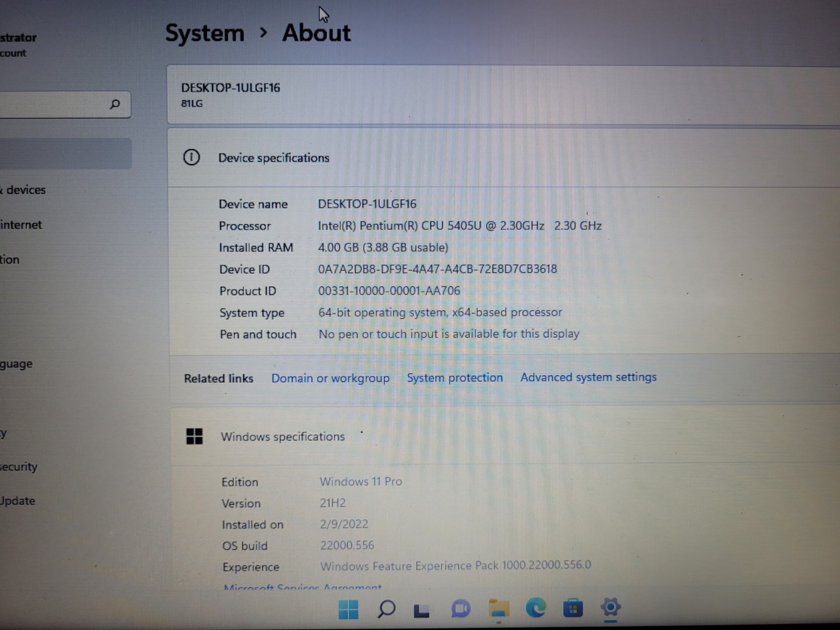Viewport: 840px width, 630px height.
Task: Select Installed RAM value 4.00 GB
Action: (383, 247)
